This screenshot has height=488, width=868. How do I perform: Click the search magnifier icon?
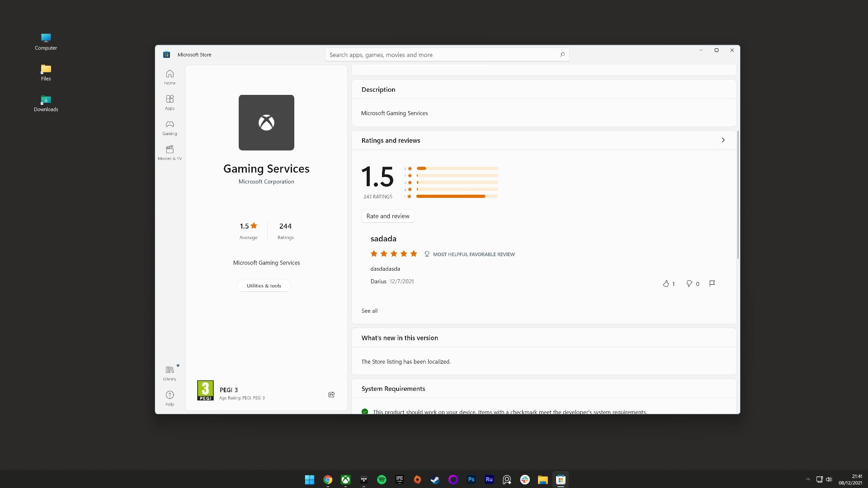click(562, 55)
